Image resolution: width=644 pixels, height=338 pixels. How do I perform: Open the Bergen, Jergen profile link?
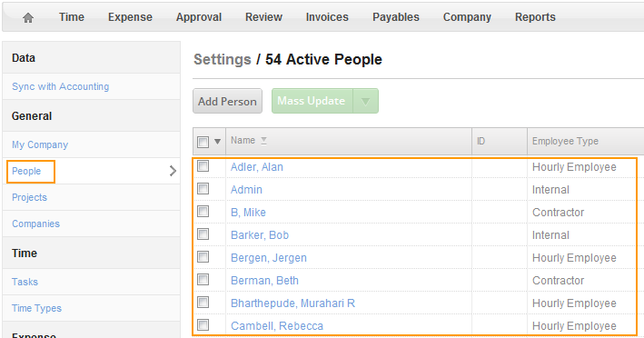click(269, 258)
